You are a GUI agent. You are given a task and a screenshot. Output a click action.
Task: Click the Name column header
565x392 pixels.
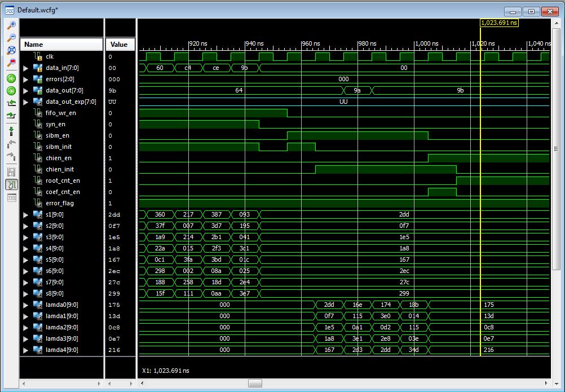[x=61, y=45]
